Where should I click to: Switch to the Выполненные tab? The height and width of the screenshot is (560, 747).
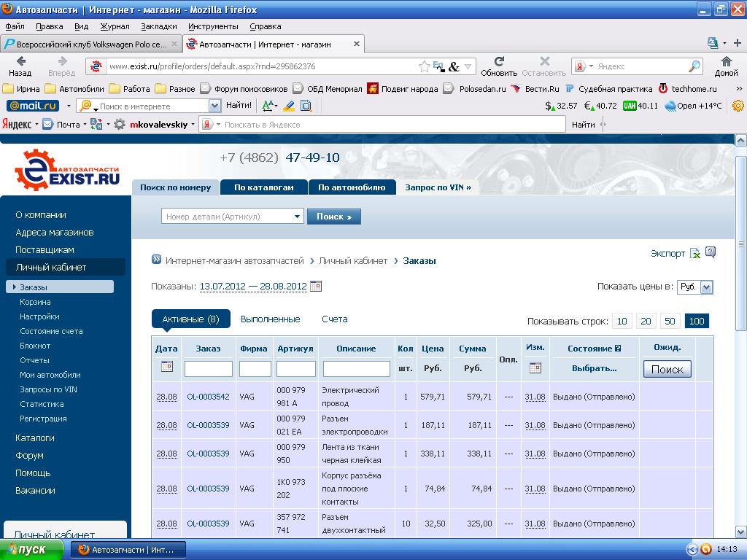(270, 319)
